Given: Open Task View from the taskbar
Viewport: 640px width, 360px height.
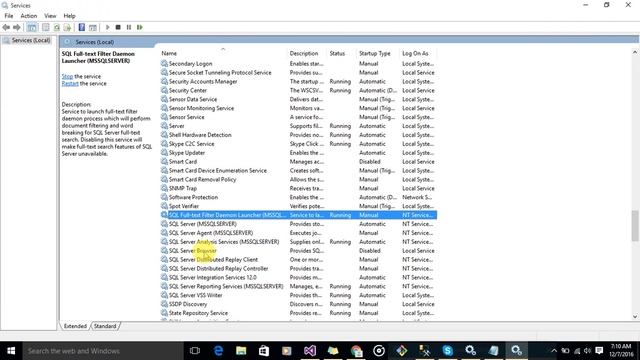Looking at the screenshot, I should [195, 351].
